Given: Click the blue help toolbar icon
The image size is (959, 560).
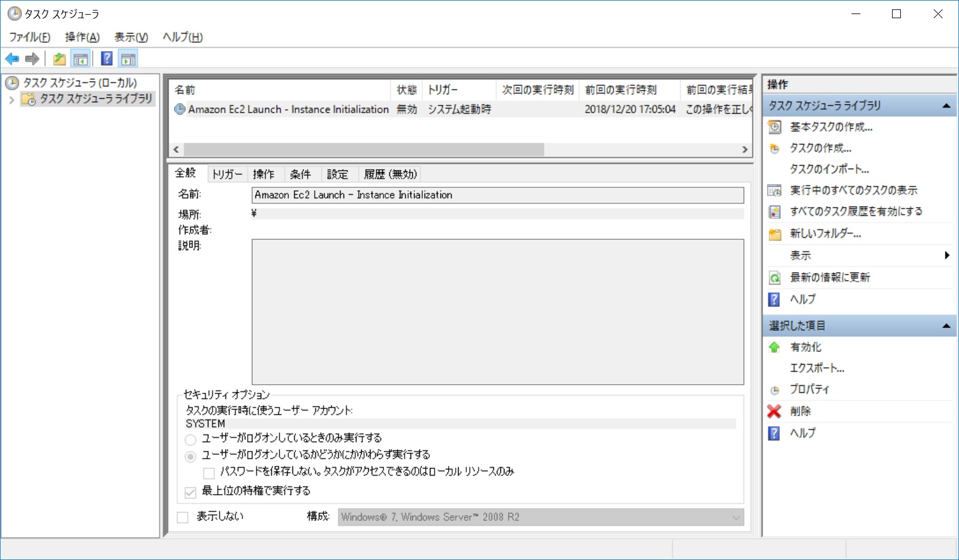Looking at the screenshot, I should [107, 59].
